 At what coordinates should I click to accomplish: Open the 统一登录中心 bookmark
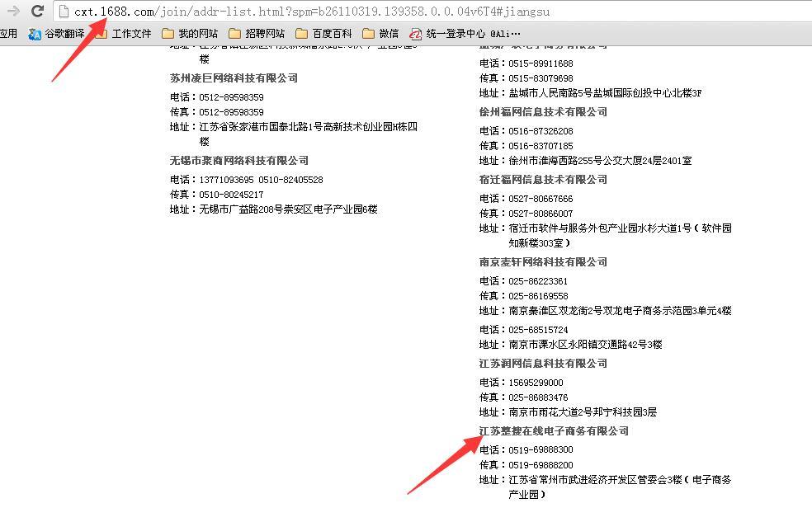(x=465, y=34)
